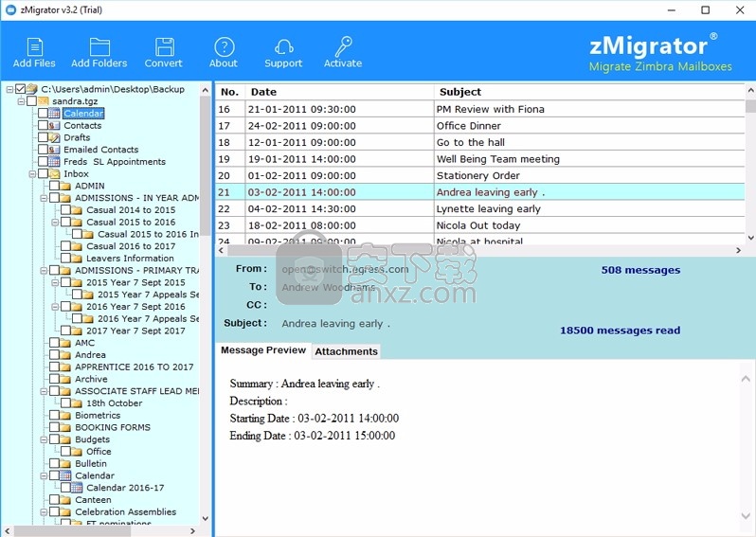Check the Budgets folder checkbox
Image resolution: width=756 pixels, height=537 pixels.
click(54, 439)
